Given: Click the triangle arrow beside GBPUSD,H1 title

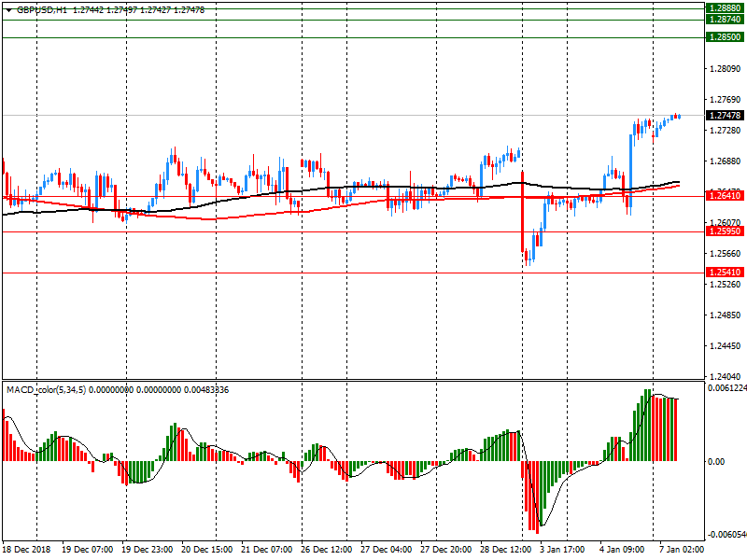Looking at the screenshot, I should click(9, 9).
